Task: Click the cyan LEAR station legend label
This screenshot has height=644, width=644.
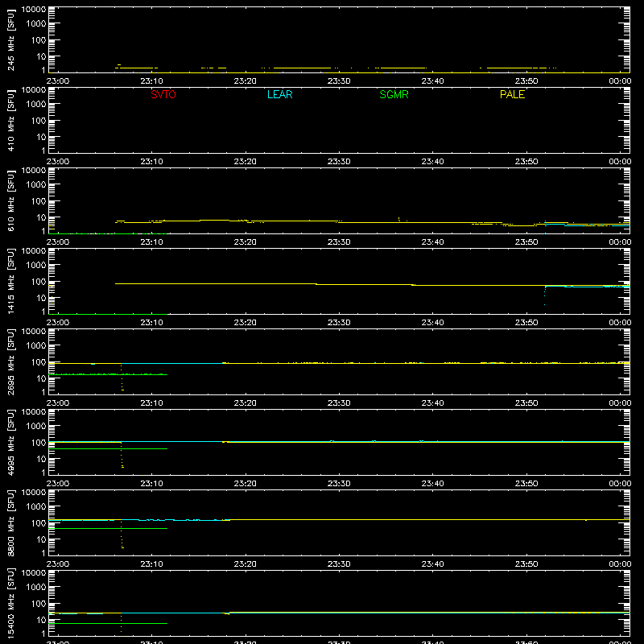Action: point(279,94)
